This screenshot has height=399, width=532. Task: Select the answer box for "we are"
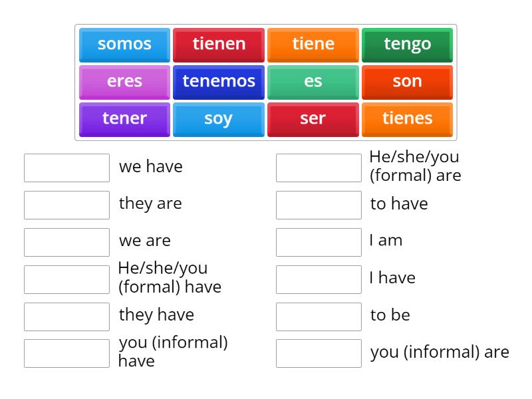pyautogui.click(x=66, y=241)
